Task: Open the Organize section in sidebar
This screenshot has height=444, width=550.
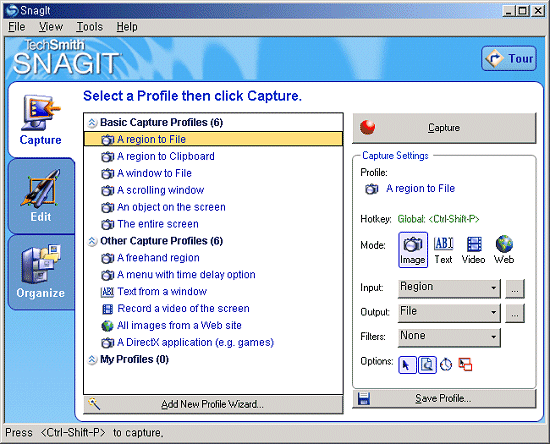Action: click(41, 272)
